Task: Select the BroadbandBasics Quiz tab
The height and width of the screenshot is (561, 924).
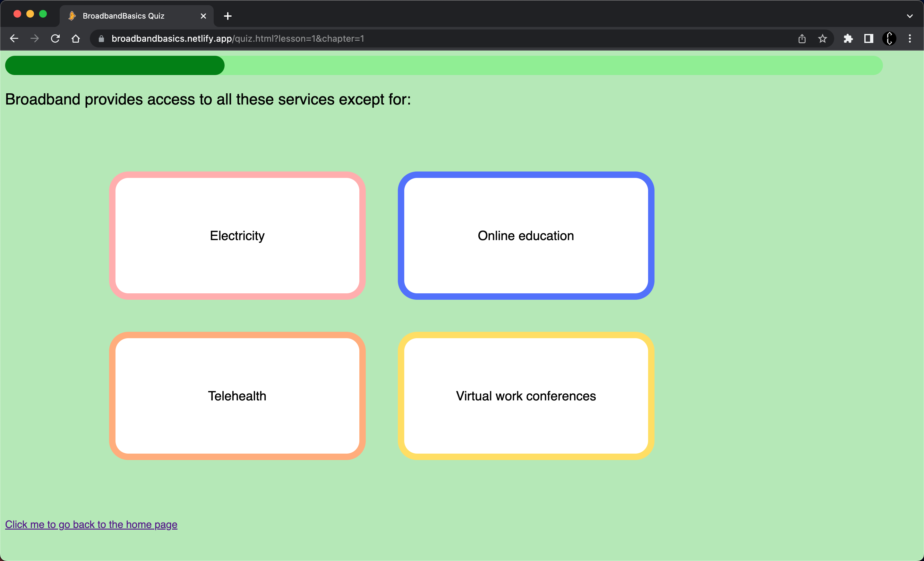Action: pos(124,16)
